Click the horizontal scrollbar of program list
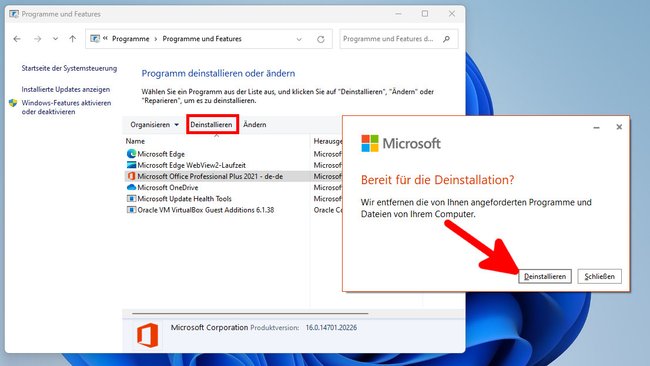The image size is (650, 366). click(250, 314)
